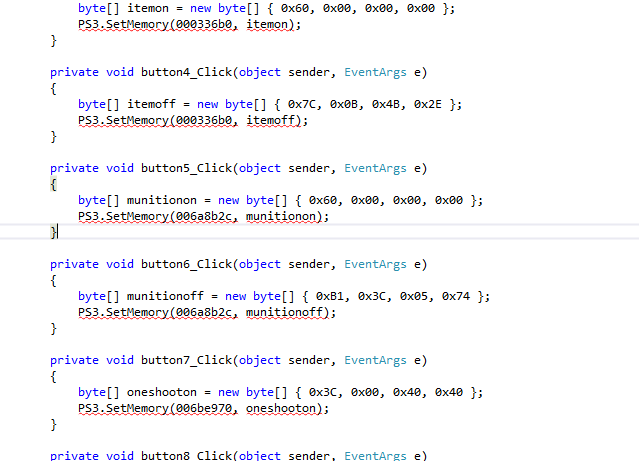Click the address 006a8b2c in the munitionoff SetMemory call

[203, 313]
